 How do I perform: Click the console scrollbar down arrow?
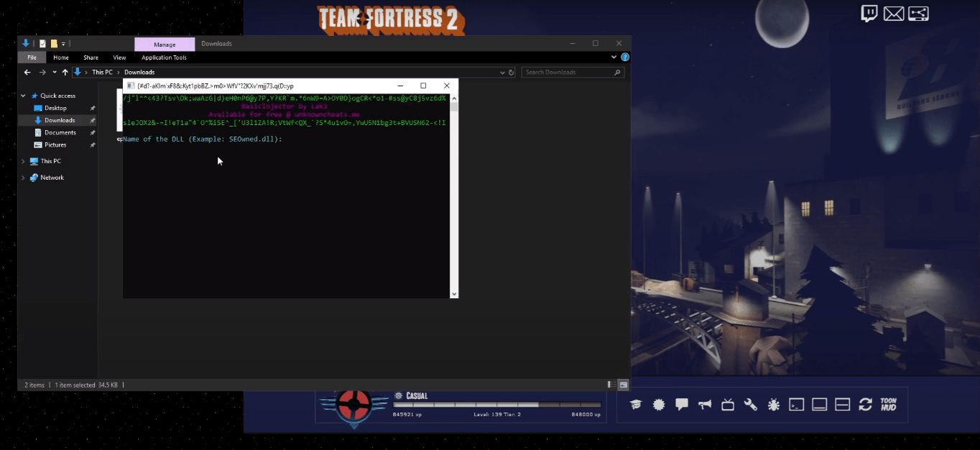454,293
